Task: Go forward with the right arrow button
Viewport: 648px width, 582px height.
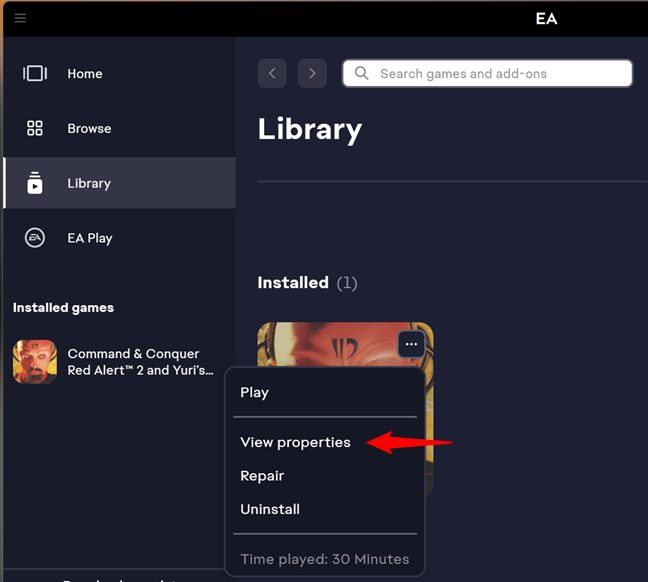Action: click(312, 73)
